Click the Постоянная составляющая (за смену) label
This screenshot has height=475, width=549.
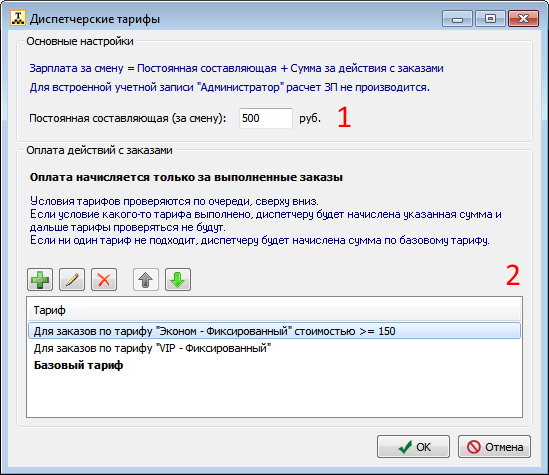[127, 118]
